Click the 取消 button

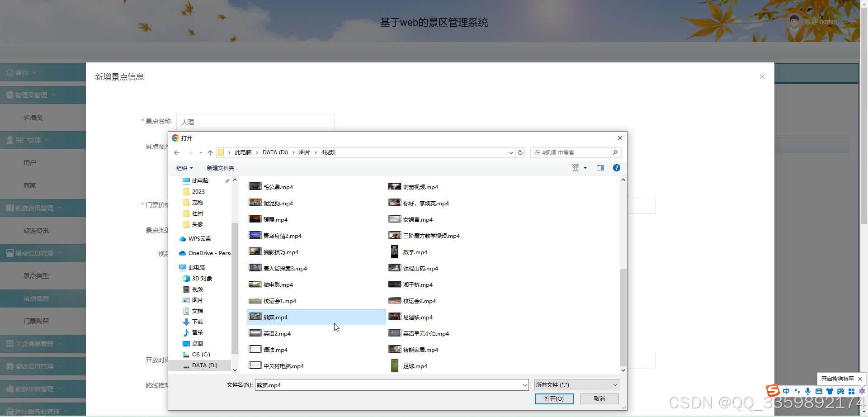tap(599, 398)
